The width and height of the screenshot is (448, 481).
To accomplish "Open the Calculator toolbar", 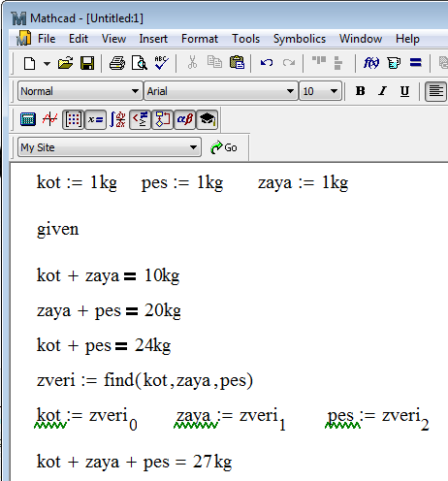I will click(x=28, y=119).
